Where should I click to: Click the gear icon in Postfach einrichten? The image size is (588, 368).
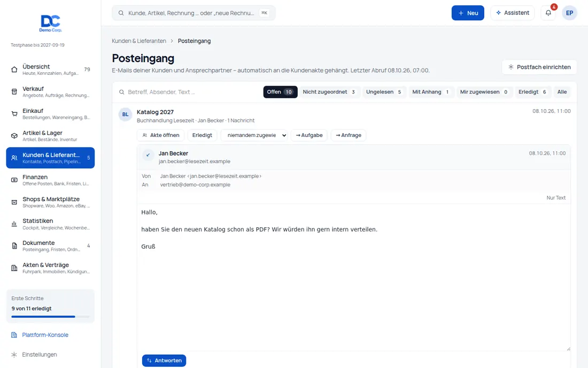(510, 67)
